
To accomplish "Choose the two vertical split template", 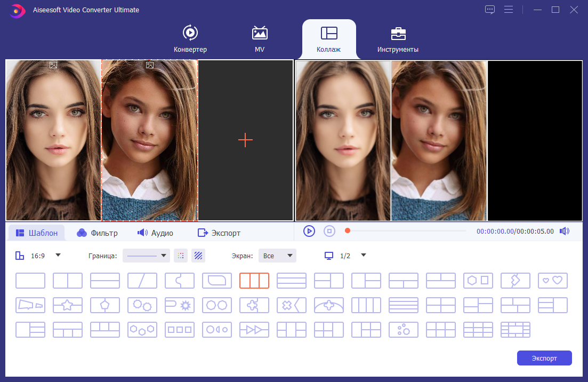I will pos(68,280).
